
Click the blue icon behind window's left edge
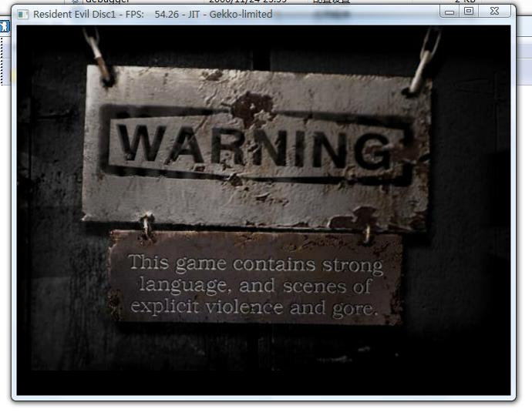click(x=5, y=26)
